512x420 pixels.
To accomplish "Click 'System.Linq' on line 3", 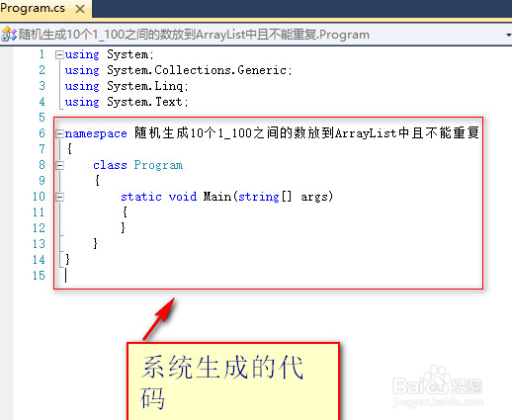I will pyautogui.click(x=145, y=86).
